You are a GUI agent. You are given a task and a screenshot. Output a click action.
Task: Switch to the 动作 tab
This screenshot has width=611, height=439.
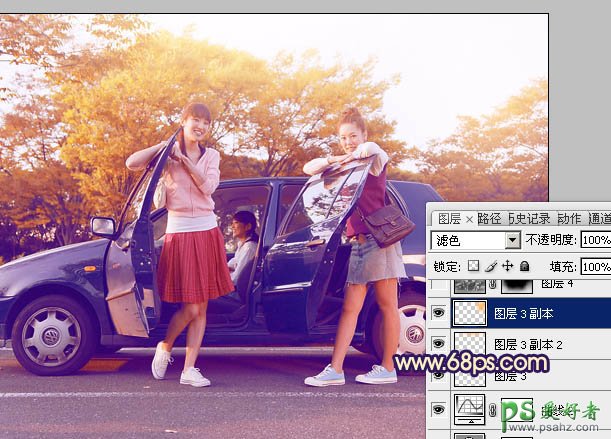569,218
